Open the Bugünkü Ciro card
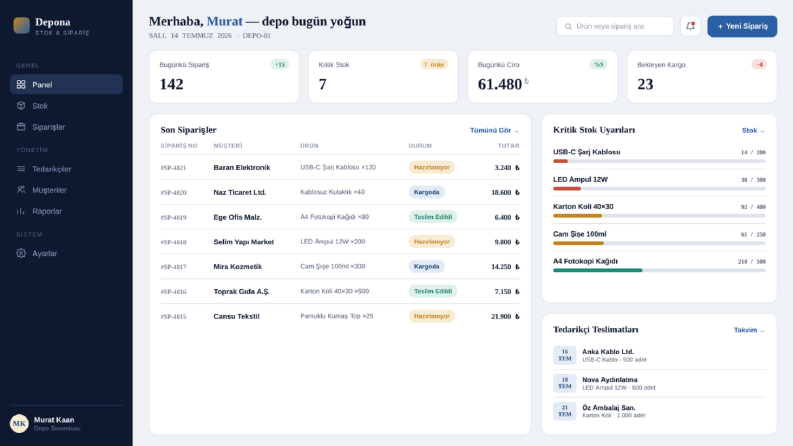The width and height of the screenshot is (793, 446). pyautogui.click(x=543, y=77)
